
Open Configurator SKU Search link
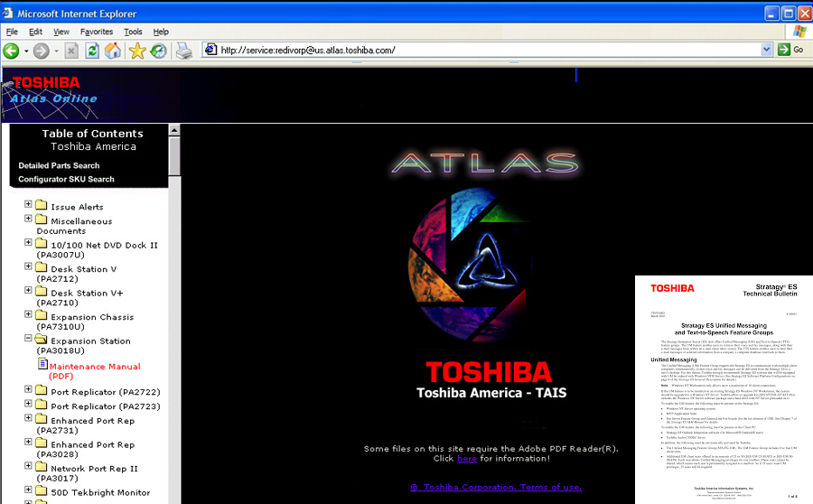click(66, 179)
